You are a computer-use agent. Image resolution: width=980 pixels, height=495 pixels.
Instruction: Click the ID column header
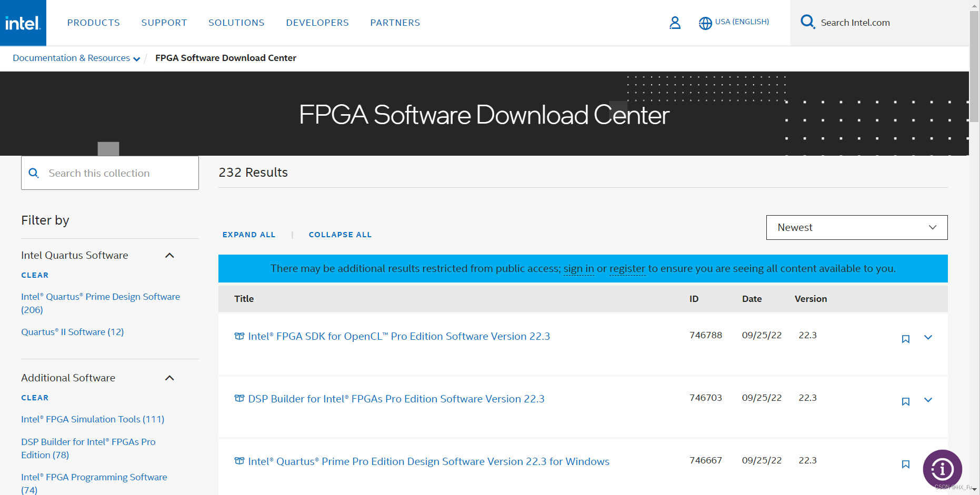tap(694, 299)
